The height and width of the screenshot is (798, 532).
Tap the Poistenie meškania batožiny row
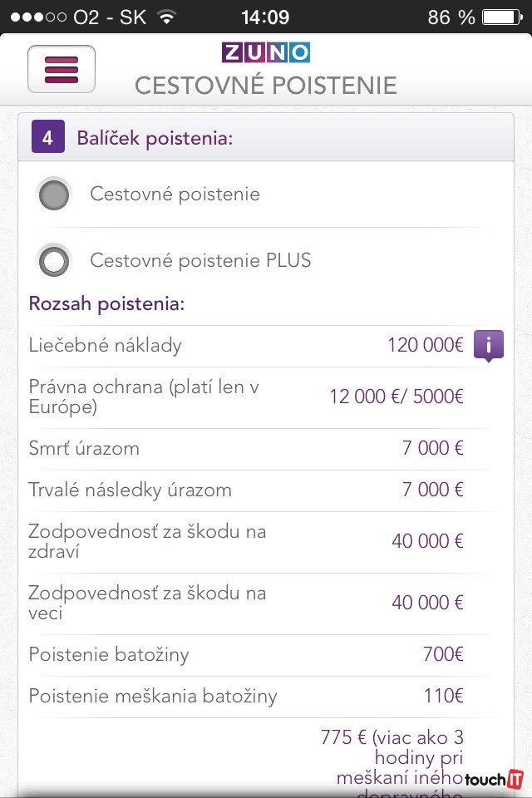pyautogui.click(x=246, y=697)
